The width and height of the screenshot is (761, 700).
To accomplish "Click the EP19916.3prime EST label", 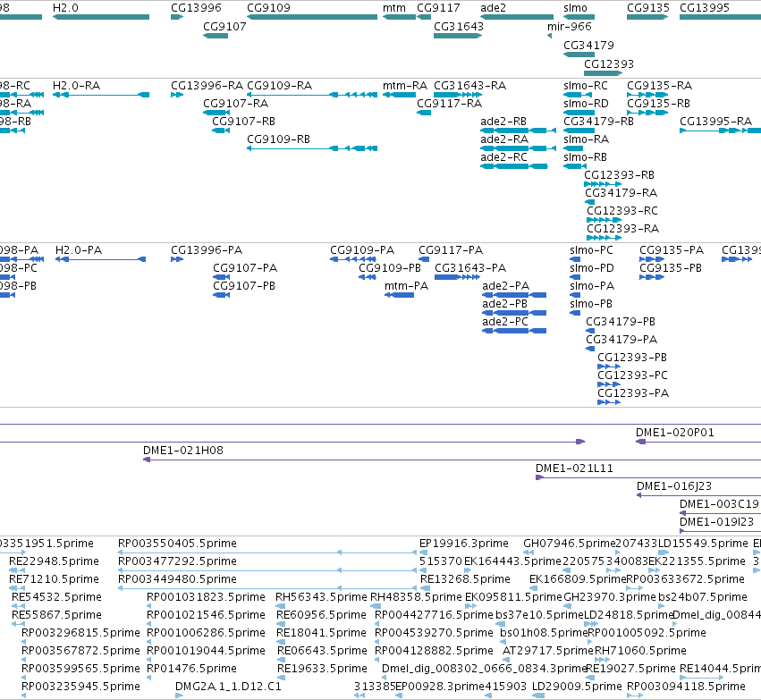I will pyautogui.click(x=464, y=544).
